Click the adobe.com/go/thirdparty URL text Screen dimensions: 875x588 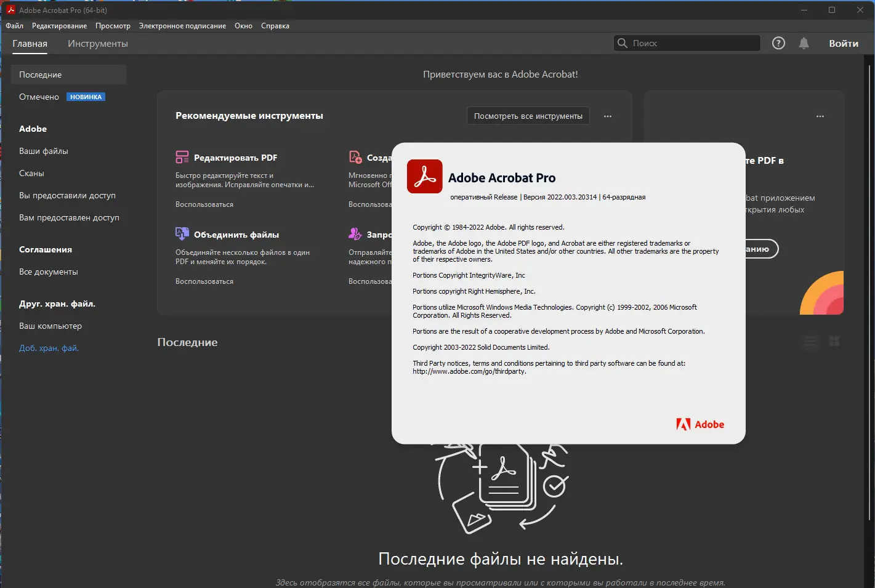[x=469, y=372]
